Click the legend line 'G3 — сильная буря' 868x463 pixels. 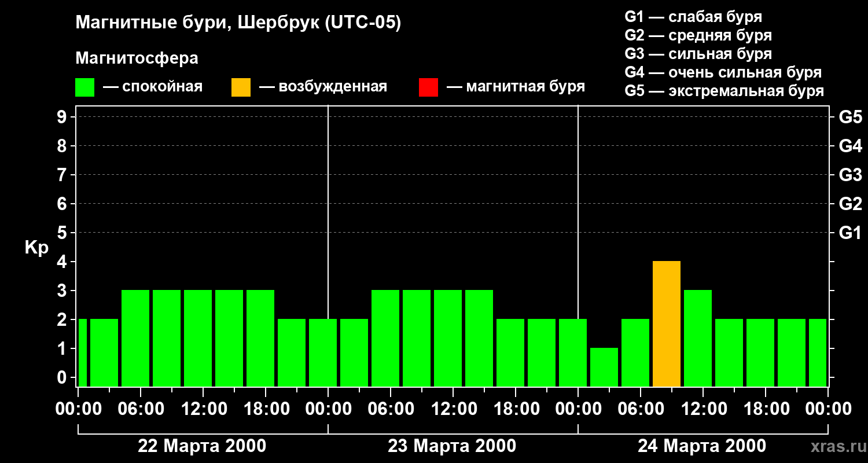698,54
